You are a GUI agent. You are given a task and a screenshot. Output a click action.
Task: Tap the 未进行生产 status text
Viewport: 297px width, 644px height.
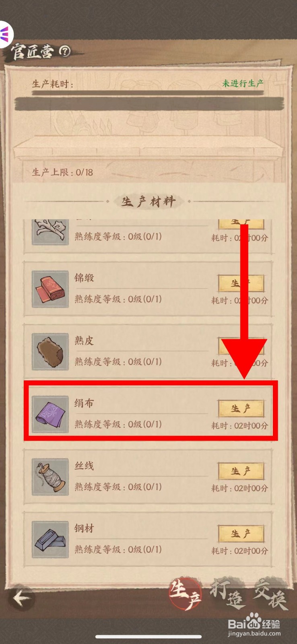click(x=243, y=83)
